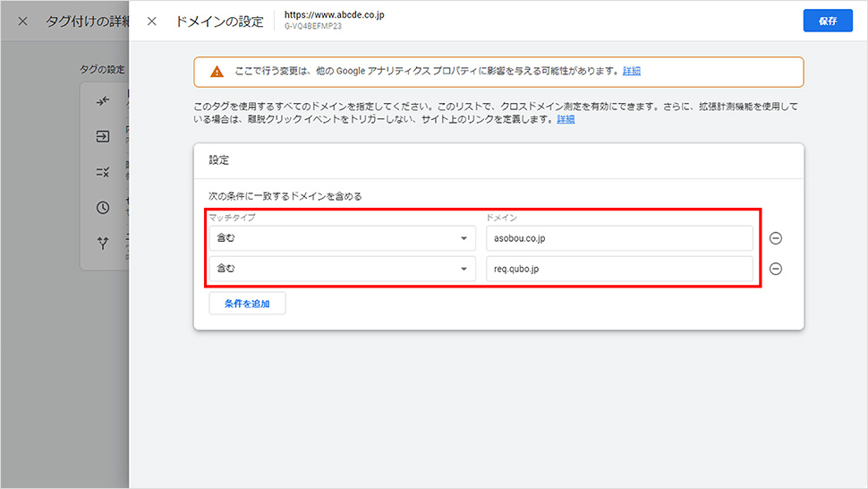
Task: Click the タグの設定 label in background panel
Action: [x=102, y=69]
